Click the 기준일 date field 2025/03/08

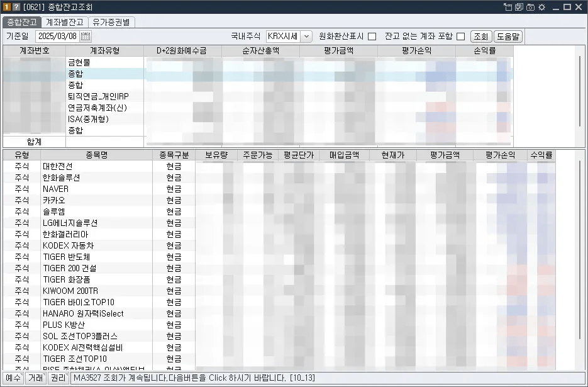click(58, 36)
